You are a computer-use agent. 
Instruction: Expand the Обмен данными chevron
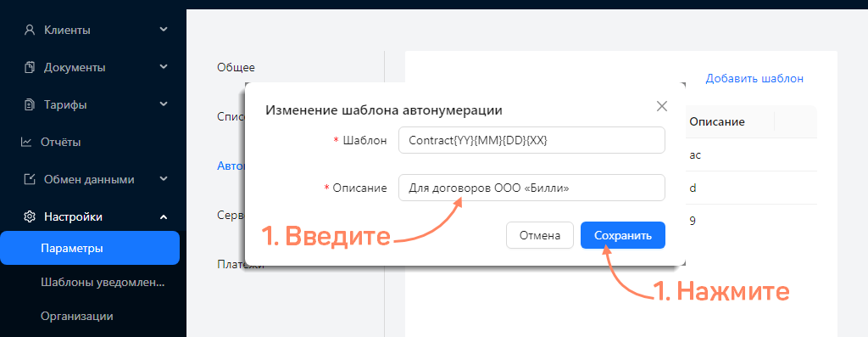(164, 179)
